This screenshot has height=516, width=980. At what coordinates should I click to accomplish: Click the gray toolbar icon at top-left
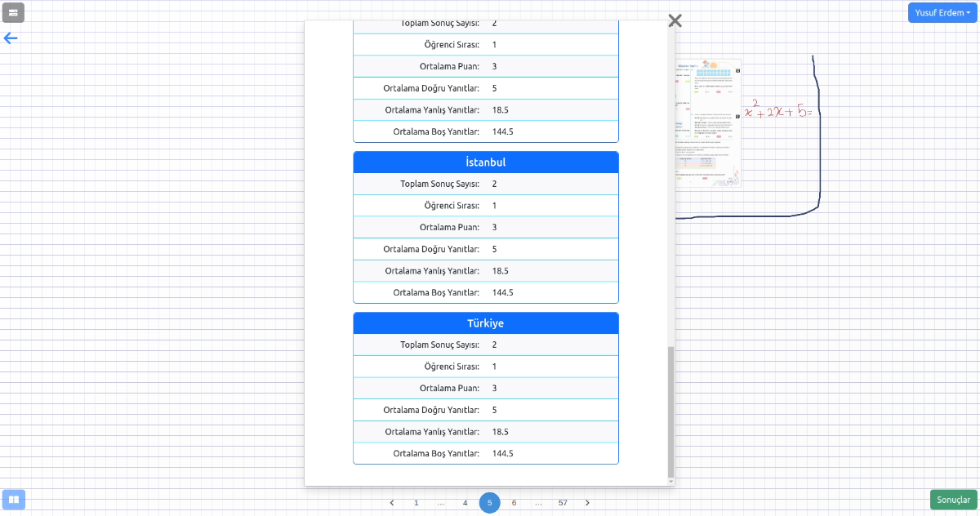point(13,12)
